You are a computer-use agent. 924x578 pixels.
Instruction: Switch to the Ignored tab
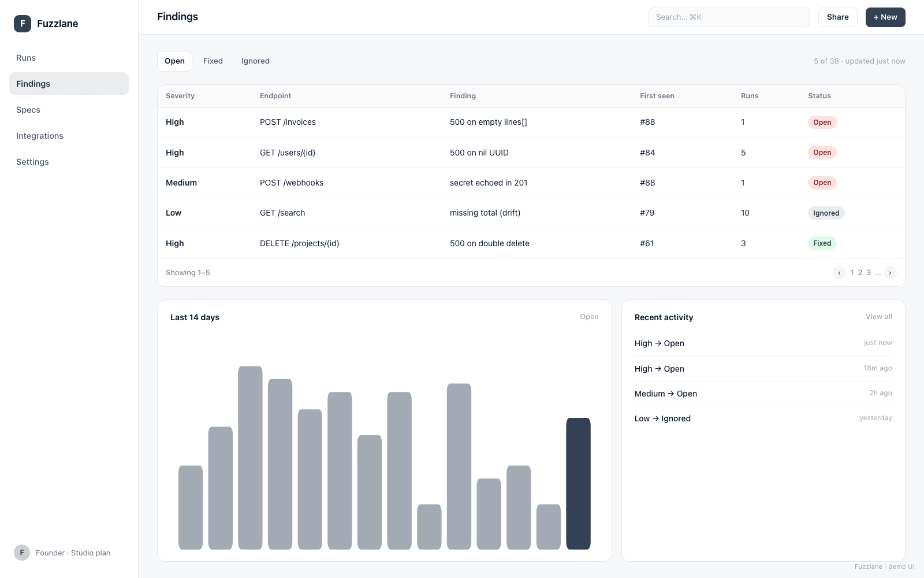pyautogui.click(x=255, y=61)
